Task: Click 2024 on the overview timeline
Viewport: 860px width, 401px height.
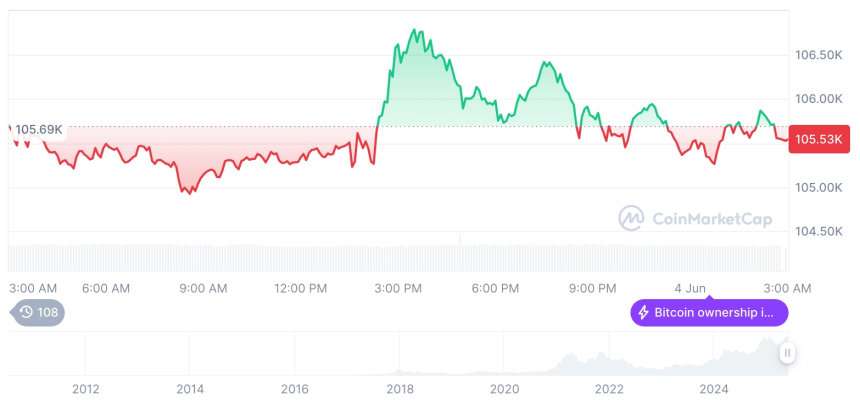Action: [714, 389]
